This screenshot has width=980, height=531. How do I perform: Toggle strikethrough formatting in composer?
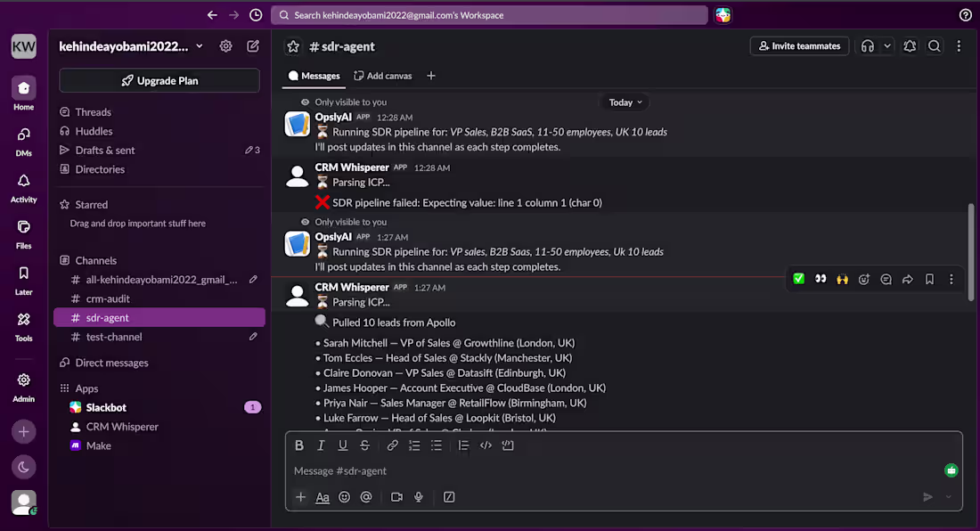(x=364, y=445)
